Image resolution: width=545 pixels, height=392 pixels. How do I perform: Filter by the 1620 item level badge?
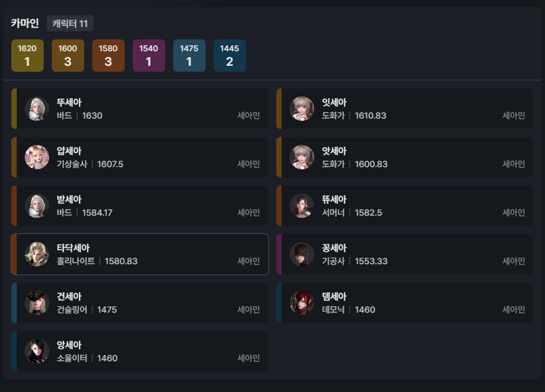coord(27,56)
